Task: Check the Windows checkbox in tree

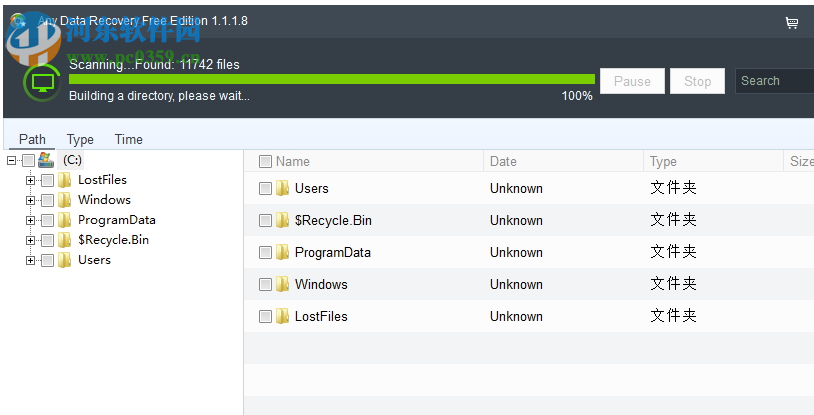Action: 47,200
